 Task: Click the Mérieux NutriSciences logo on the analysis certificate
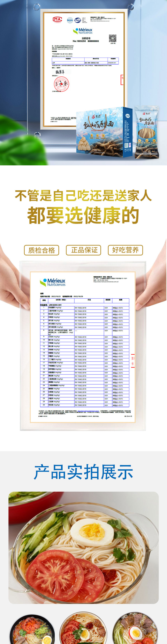(x=83, y=31)
